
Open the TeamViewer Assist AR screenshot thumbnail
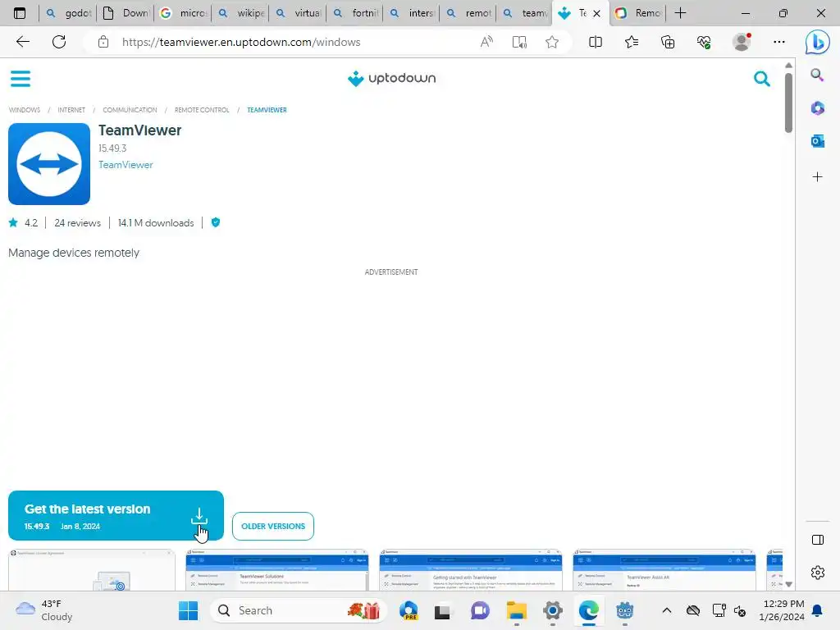(x=664, y=570)
